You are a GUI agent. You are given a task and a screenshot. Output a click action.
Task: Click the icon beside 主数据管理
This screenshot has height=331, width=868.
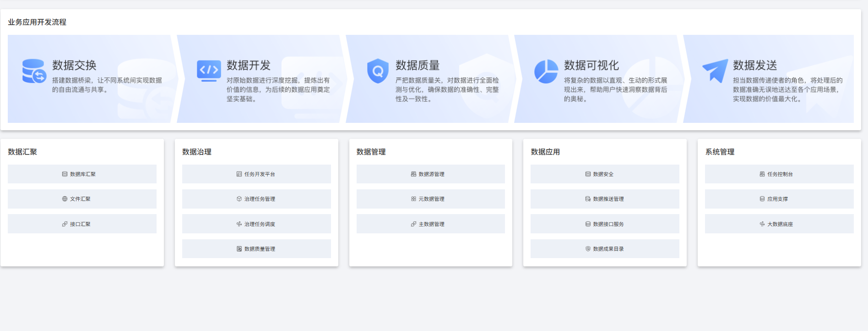[x=413, y=224]
